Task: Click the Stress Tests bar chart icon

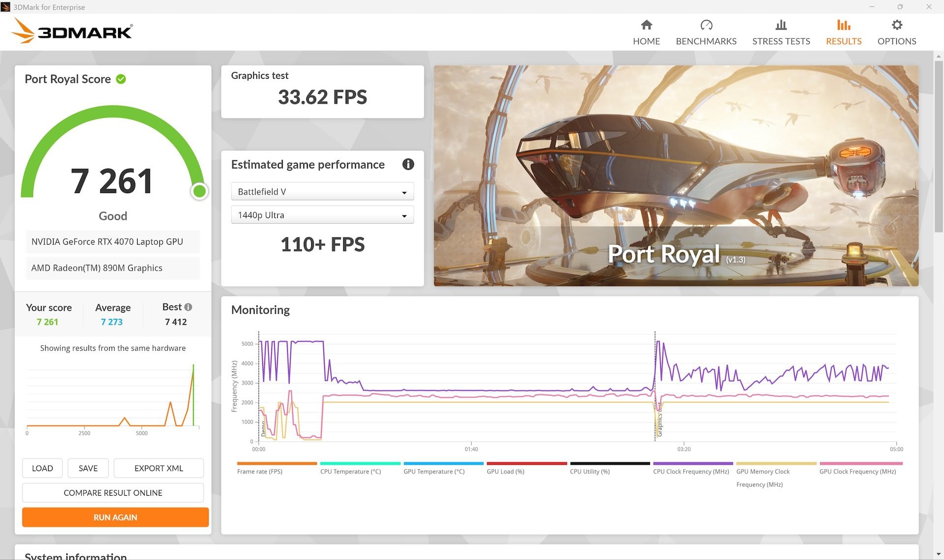Action: [x=781, y=25]
